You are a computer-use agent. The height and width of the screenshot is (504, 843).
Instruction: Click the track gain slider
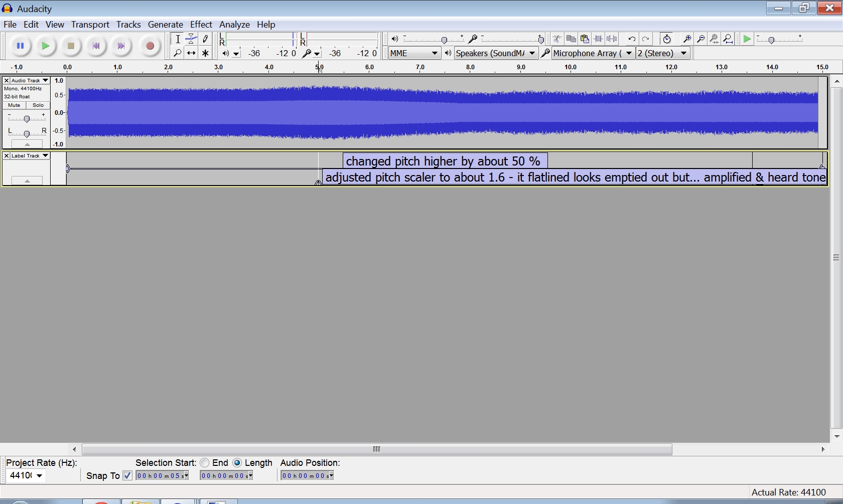(x=27, y=118)
